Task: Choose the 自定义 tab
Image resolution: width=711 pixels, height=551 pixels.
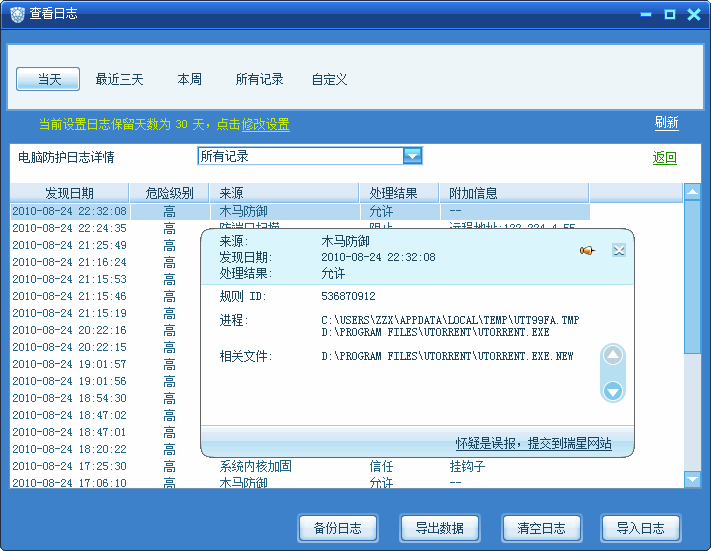Action: (329, 79)
